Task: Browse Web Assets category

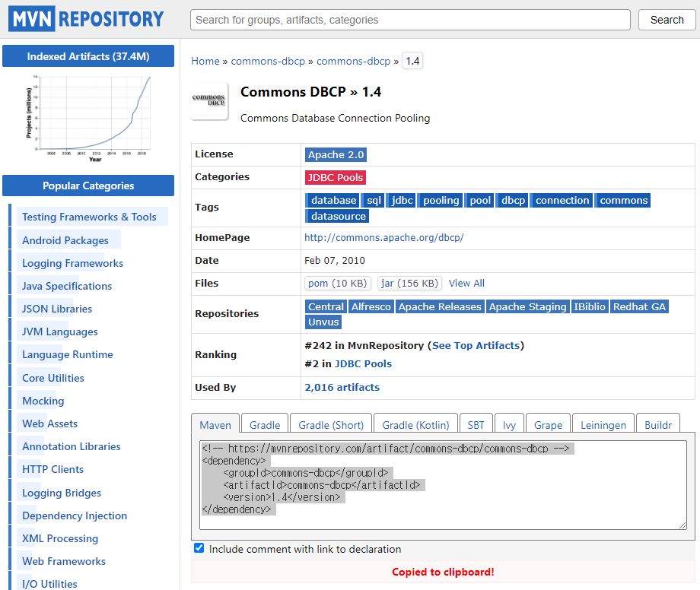Action: tap(50, 423)
